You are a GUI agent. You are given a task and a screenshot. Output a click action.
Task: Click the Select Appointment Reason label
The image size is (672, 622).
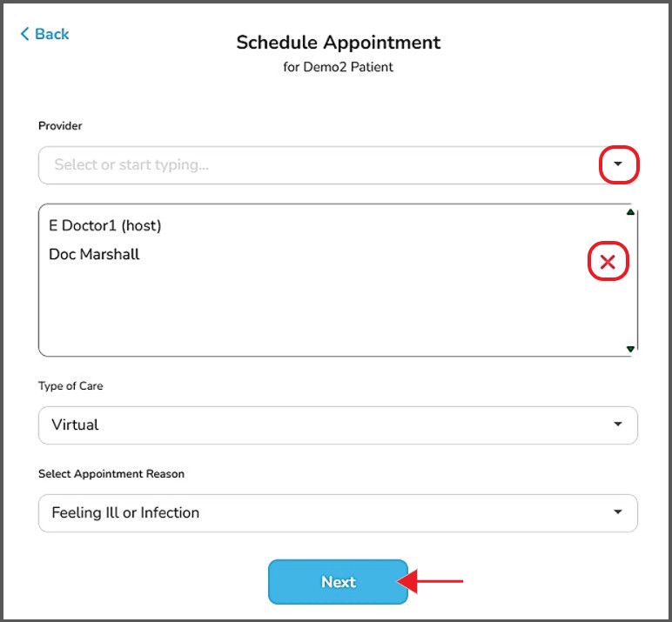(x=111, y=474)
